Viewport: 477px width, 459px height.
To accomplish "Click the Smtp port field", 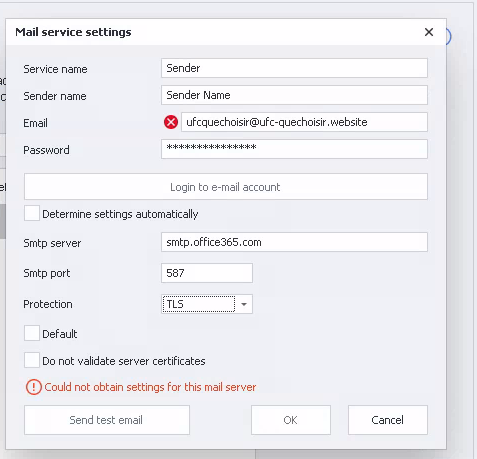I will click(207, 273).
